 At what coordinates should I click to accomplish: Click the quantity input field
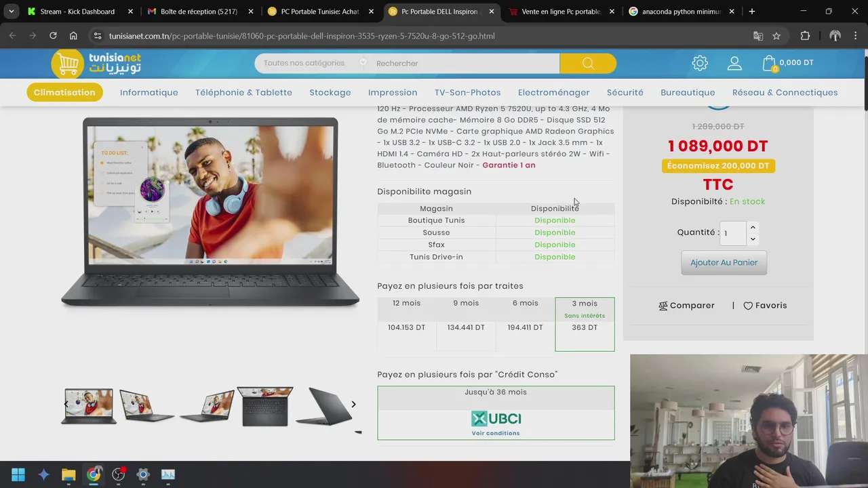pos(733,233)
